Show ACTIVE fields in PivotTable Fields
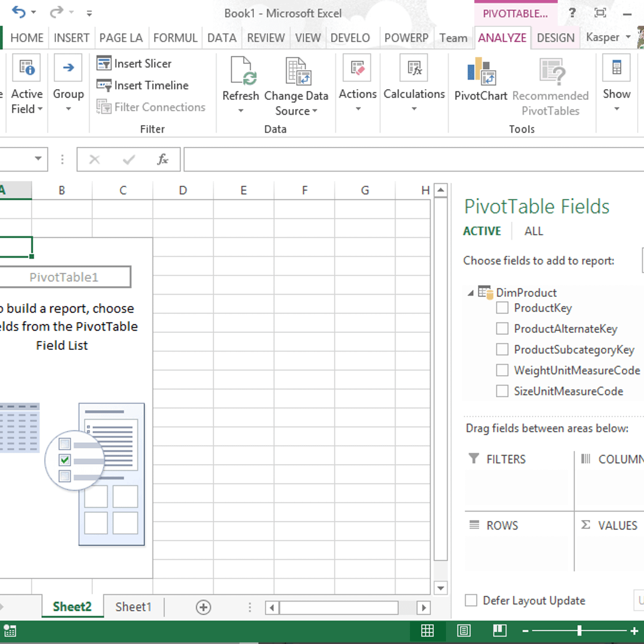The height and width of the screenshot is (644, 644). point(482,231)
